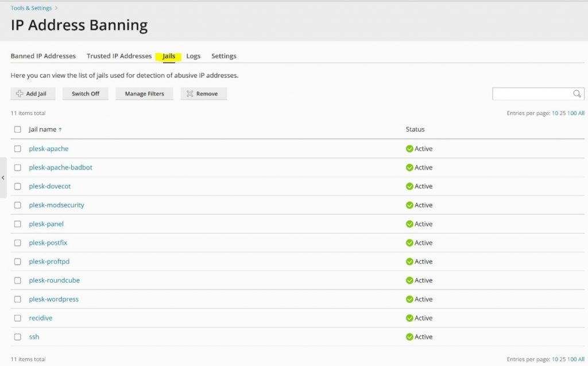Check the plesk-apache-badbot row checkbox
Screen dimensions: 588x366
point(18,167)
